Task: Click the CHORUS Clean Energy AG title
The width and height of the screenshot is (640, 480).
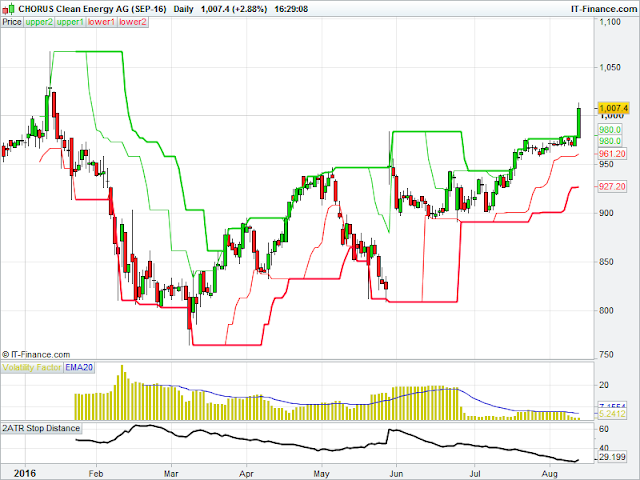Action: click(x=92, y=9)
